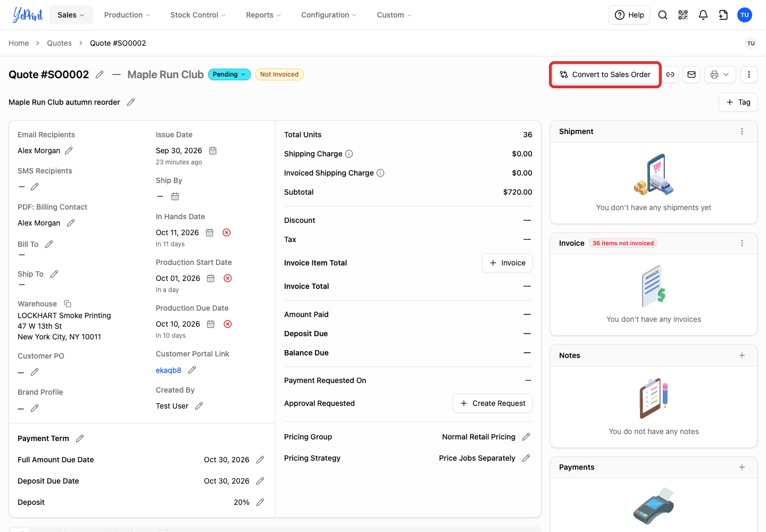Open the Shipment panel options menu
766x532 pixels.
point(742,131)
